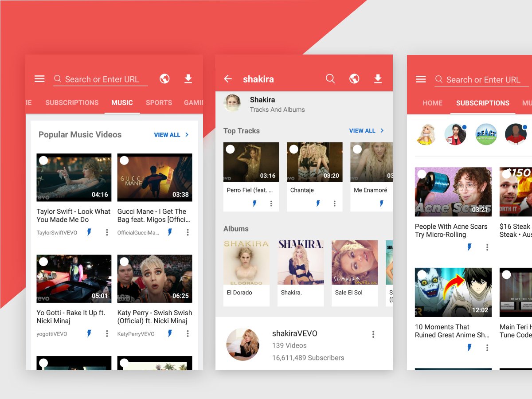Tap VIEW ALL for Popular Music Videos
Viewport: 532px width, 399px height.
(167, 135)
